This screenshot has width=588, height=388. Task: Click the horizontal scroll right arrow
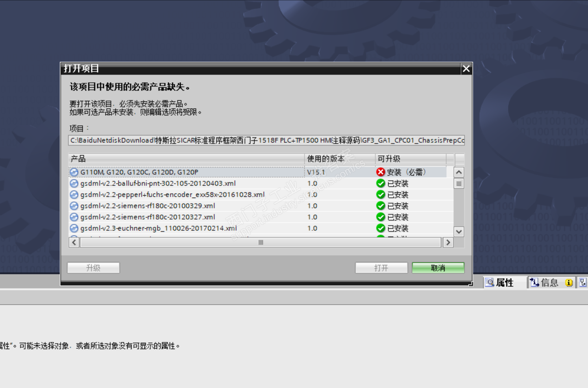tap(448, 242)
